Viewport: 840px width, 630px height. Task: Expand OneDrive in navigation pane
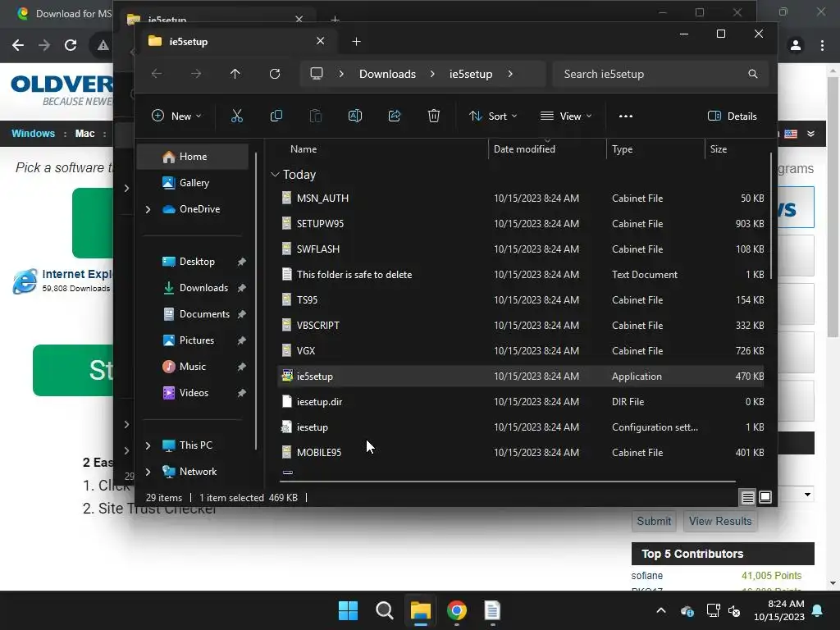click(x=148, y=209)
